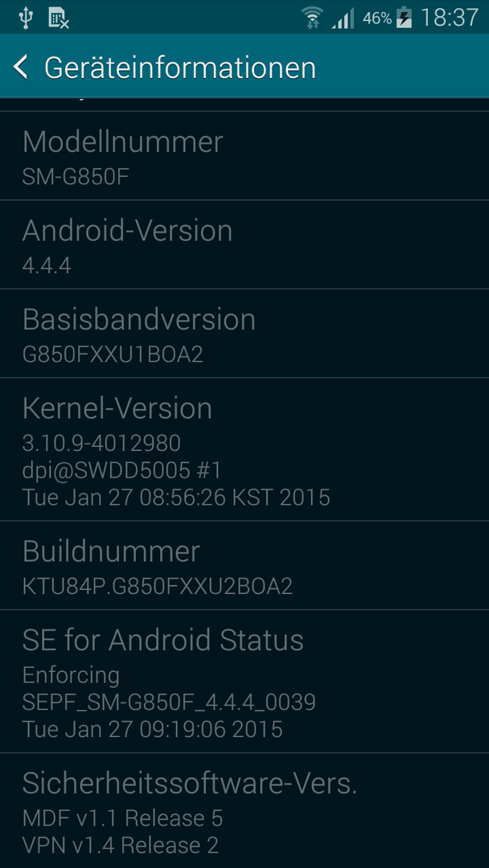
Task: Open the SE for Android Status entry
Action: point(244,682)
